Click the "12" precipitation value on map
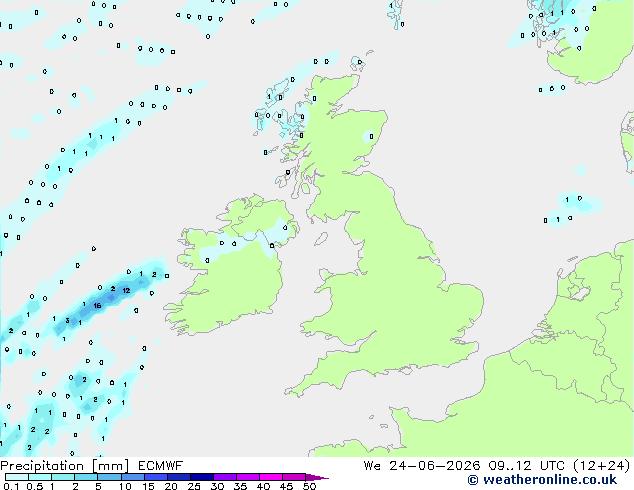 pyautogui.click(x=126, y=290)
